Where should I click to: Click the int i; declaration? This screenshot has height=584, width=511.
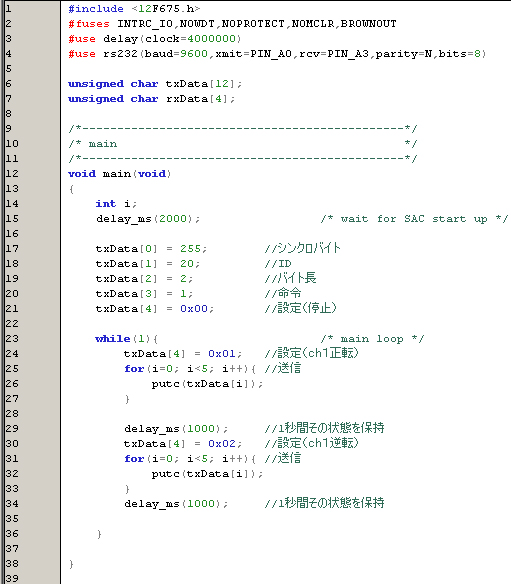click(116, 204)
